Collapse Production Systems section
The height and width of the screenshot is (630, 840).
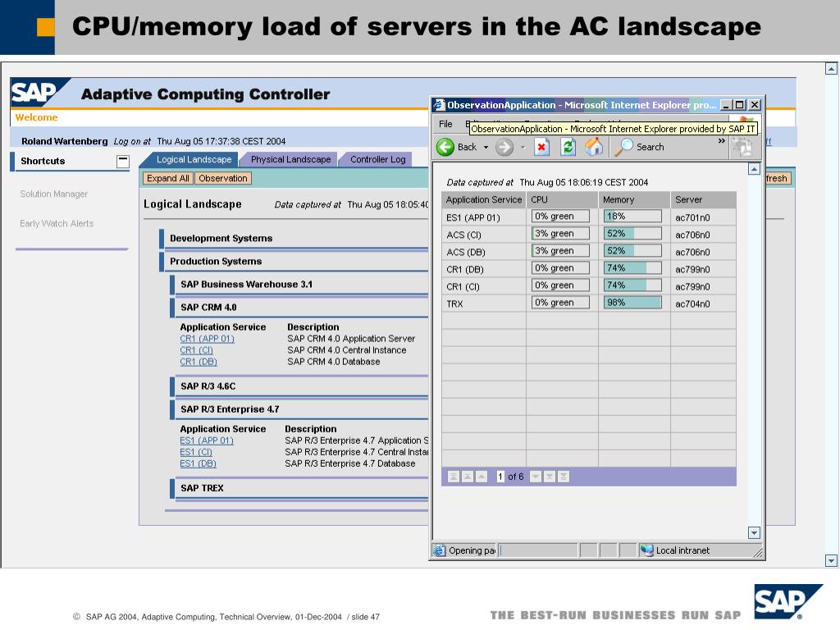(x=216, y=262)
